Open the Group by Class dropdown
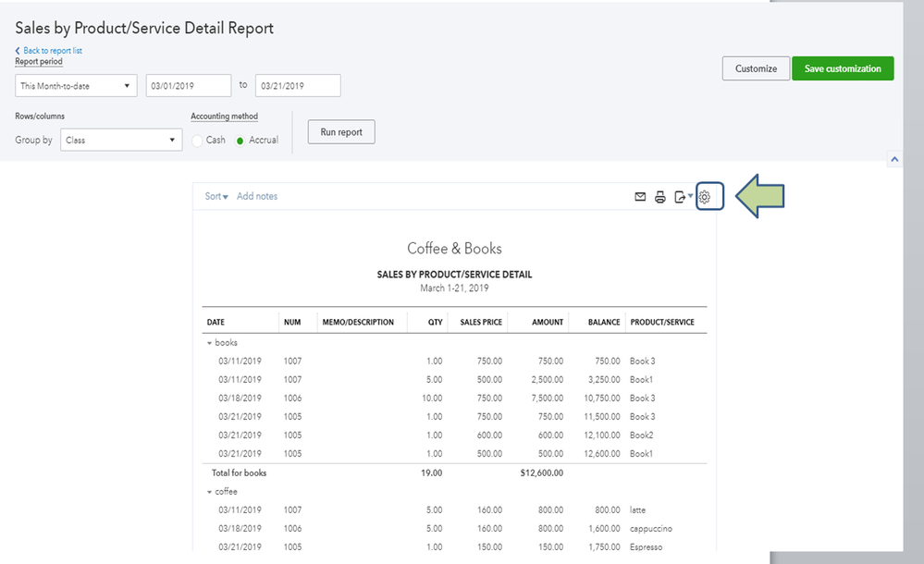 121,141
